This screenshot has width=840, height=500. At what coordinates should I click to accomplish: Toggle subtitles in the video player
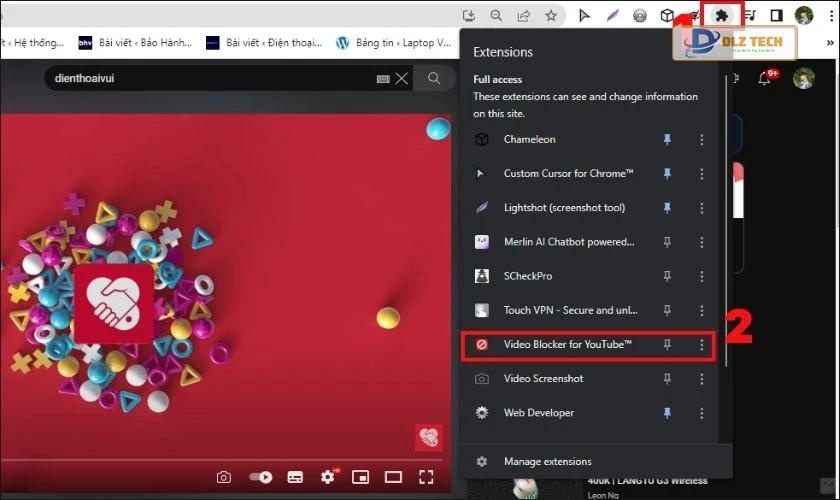(295, 477)
